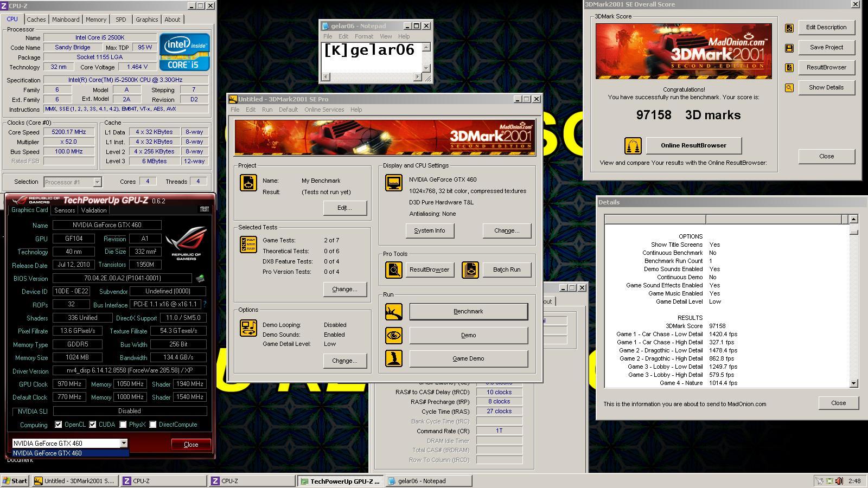Click the Start button
This screenshot has width=868, height=488.
click(15, 481)
